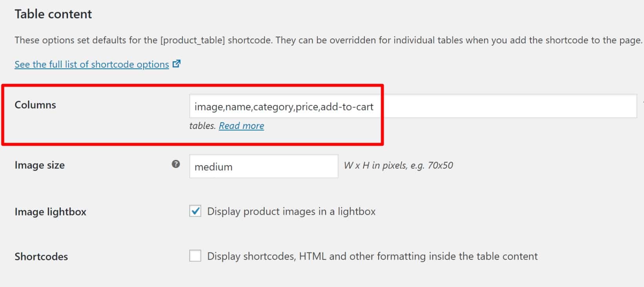644x287 pixels.
Task: Click the small square arrow icon near shortcode options
Action: (177, 63)
